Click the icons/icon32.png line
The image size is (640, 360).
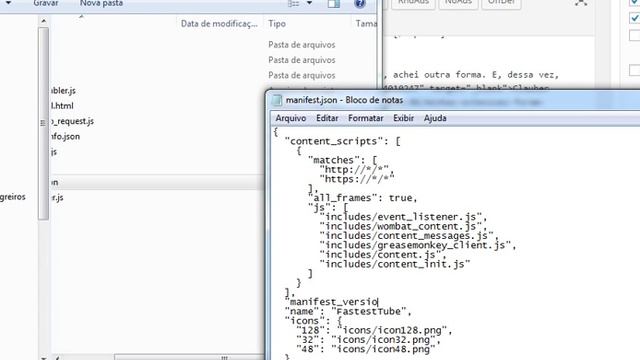click(369, 340)
